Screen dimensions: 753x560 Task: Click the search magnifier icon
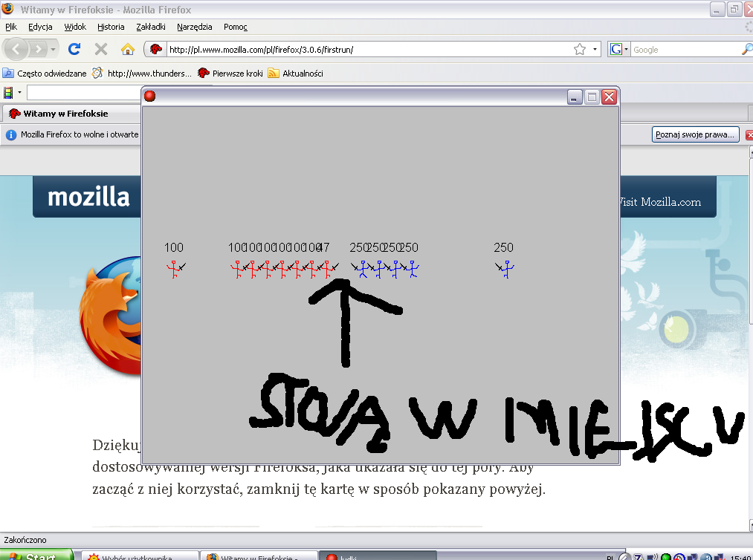point(746,49)
